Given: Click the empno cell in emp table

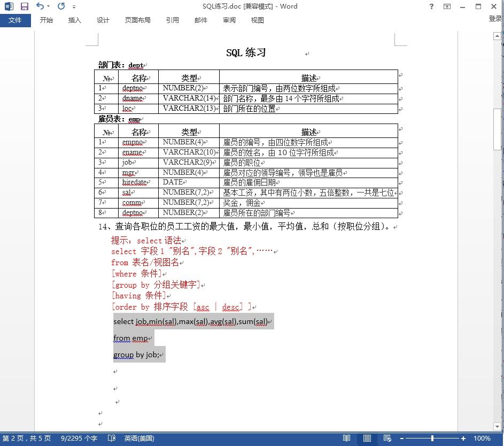Looking at the screenshot, I should (x=138, y=142).
